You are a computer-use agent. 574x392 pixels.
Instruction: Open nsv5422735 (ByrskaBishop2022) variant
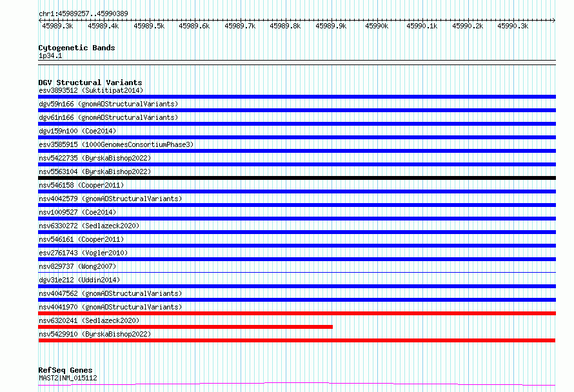click(x=95, y=158)
